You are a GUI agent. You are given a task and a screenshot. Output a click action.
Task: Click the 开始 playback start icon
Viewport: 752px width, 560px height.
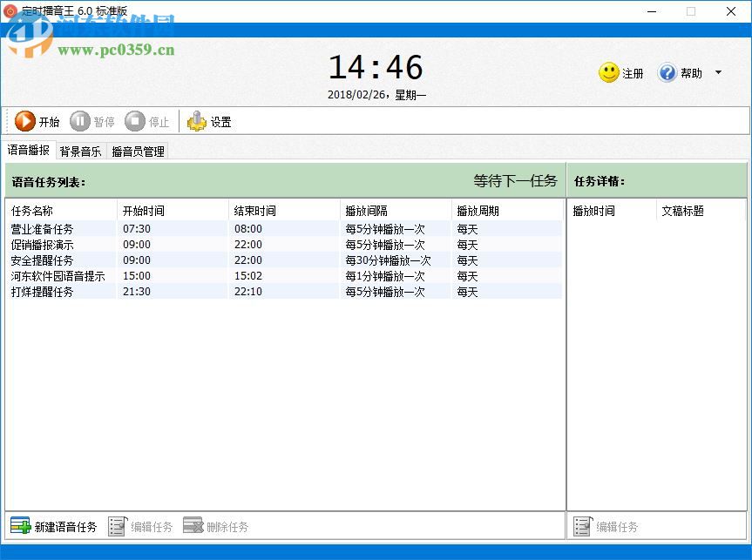point(25,121)
